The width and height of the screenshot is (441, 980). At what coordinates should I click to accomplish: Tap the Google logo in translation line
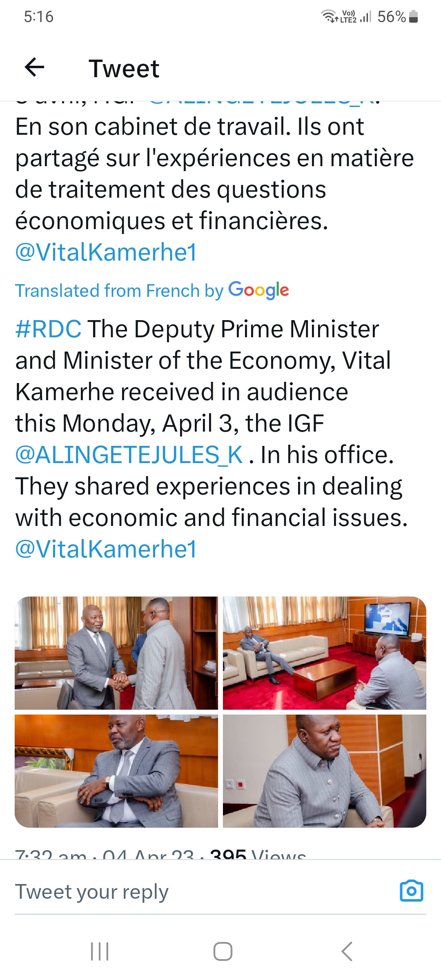point(258,290)
